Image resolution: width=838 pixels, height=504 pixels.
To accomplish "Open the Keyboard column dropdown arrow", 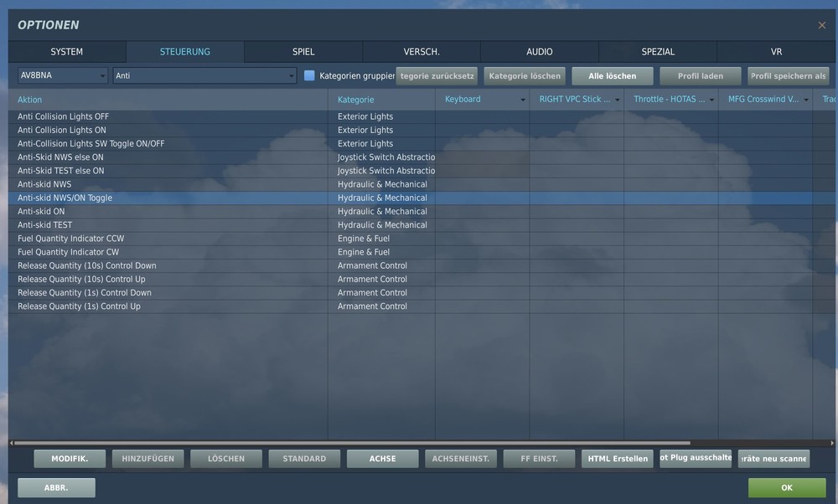I will coord(523,100).
